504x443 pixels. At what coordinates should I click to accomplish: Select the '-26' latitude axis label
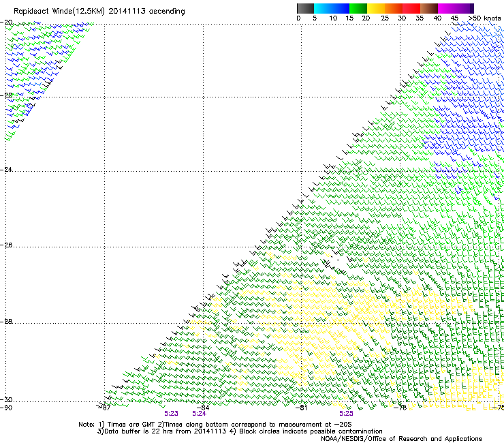(x=6, y=245)
